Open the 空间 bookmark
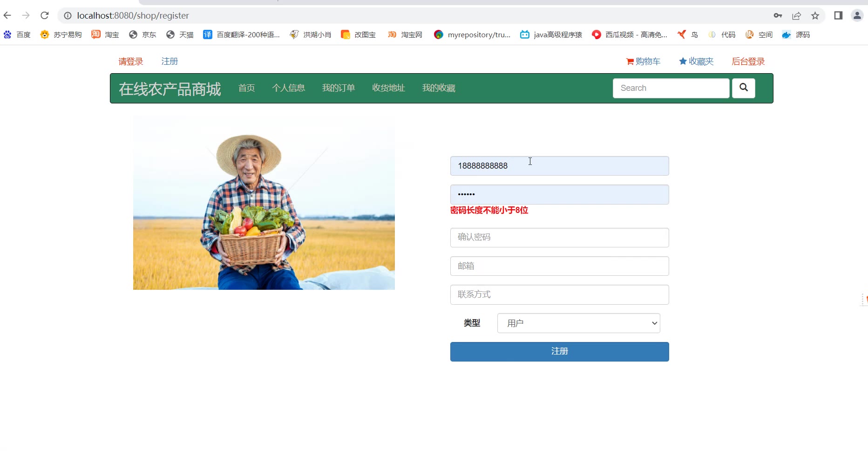 point(759,34)
